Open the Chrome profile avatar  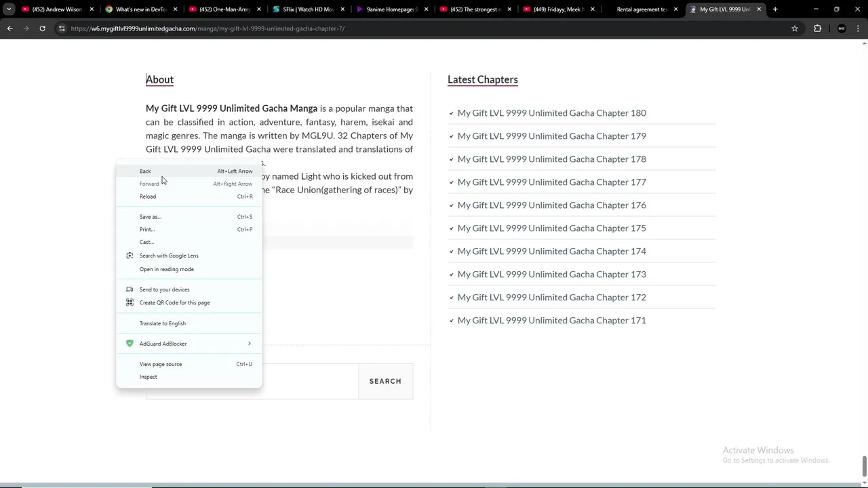[x=842, y=28]
